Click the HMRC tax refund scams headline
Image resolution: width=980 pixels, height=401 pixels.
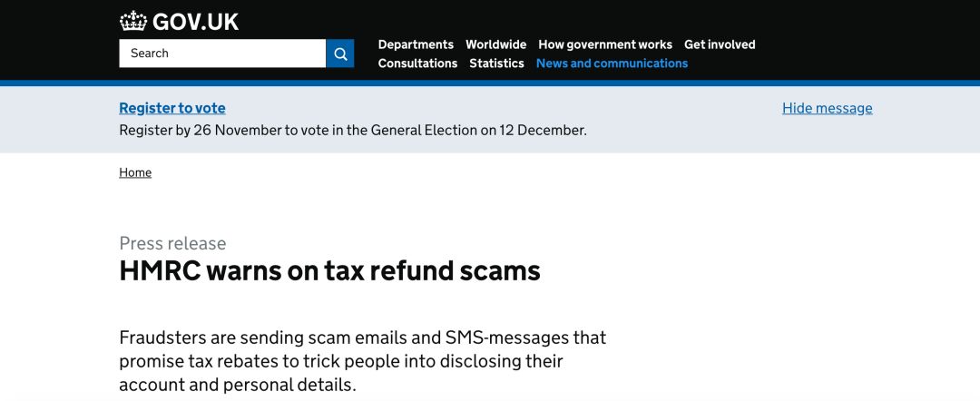(x=329, y=270)
